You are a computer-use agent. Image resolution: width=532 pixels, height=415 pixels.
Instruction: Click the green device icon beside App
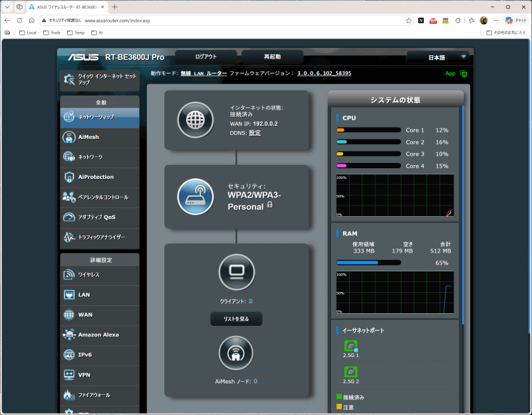(464, 74)
